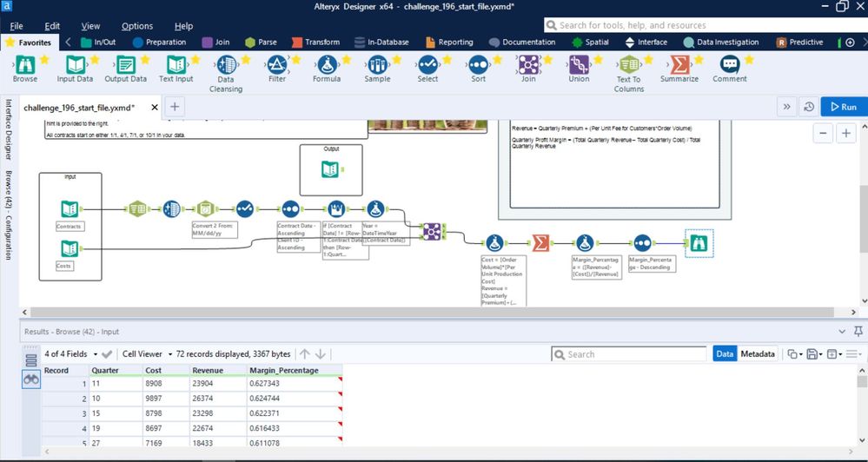Show overflow tabs double-chevron button
The width and height of the screenshot is (868, 462).
pyautogui.click(x=786, y=107)
